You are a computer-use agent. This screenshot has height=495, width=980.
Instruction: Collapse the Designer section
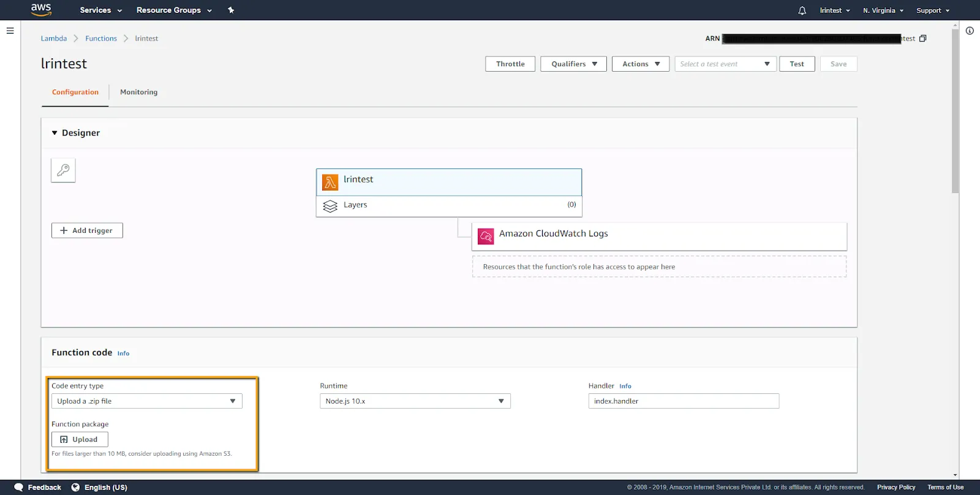click(55, 133)
